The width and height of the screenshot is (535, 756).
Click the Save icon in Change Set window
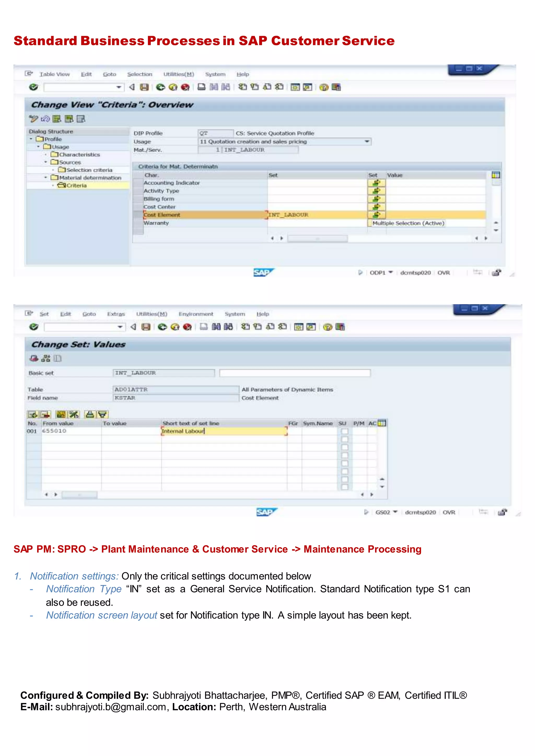(x=146, y=327)
